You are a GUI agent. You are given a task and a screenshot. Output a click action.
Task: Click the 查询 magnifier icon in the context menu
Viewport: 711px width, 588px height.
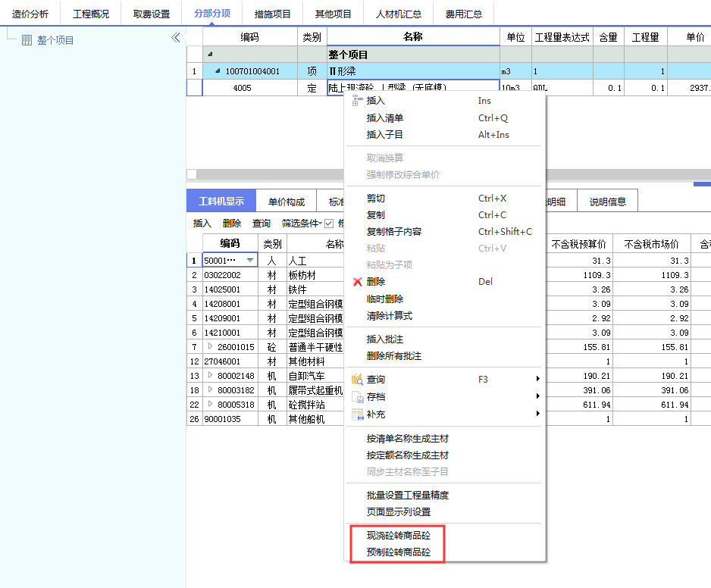(x=356, y=378)
